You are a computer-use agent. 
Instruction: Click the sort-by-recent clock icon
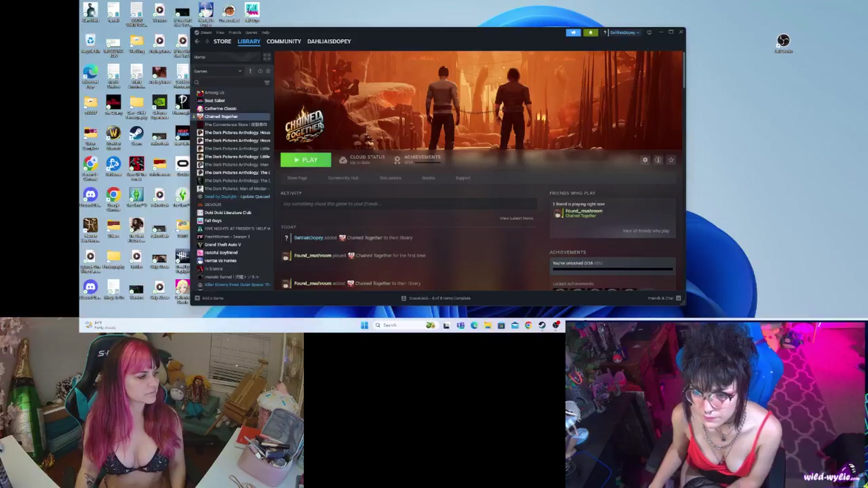260,71
